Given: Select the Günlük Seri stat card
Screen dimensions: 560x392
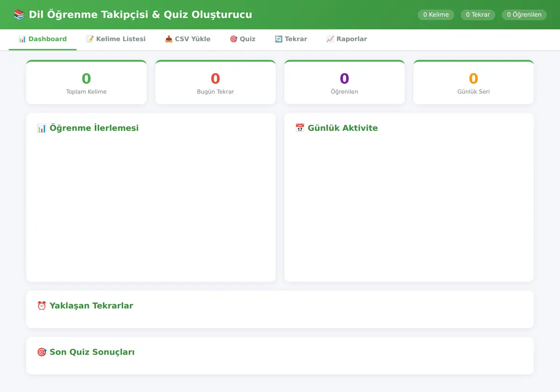Looking at the screenshot, I should pyautogui.click(x=473, y=82).
